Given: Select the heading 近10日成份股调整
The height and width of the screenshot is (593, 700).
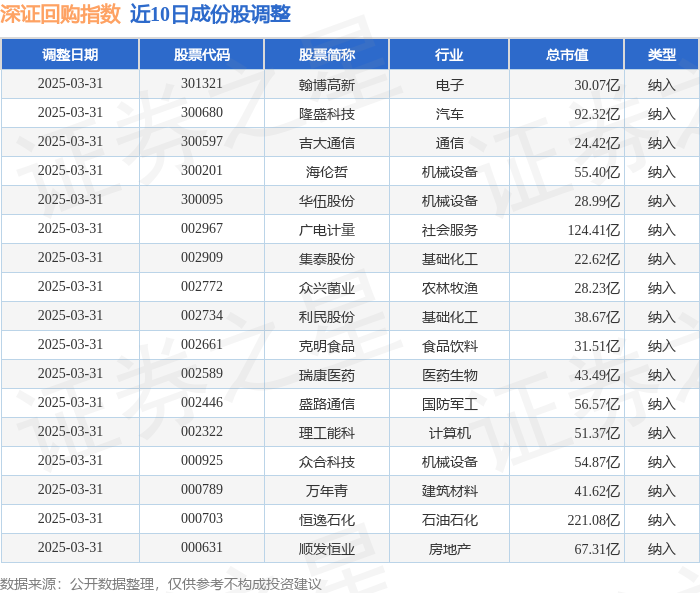Looking at the screenshot, I should click(210, 14).
